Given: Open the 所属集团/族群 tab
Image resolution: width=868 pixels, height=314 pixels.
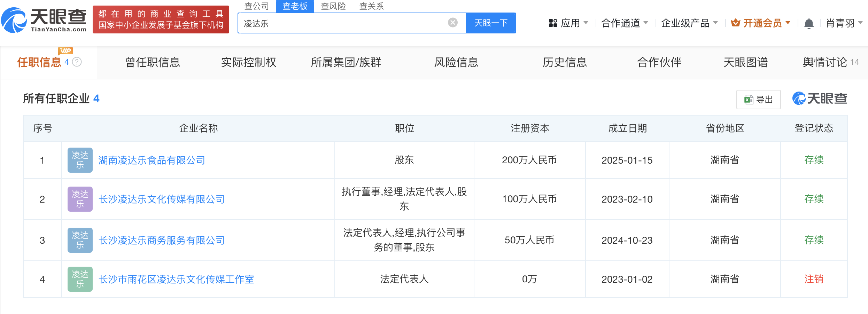Looking at the screenshot, I should [x=346, y=62].
